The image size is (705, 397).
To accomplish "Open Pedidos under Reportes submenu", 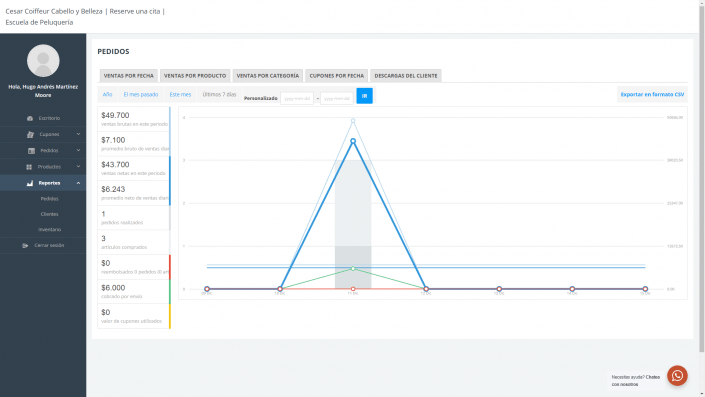I will point(49,199).
